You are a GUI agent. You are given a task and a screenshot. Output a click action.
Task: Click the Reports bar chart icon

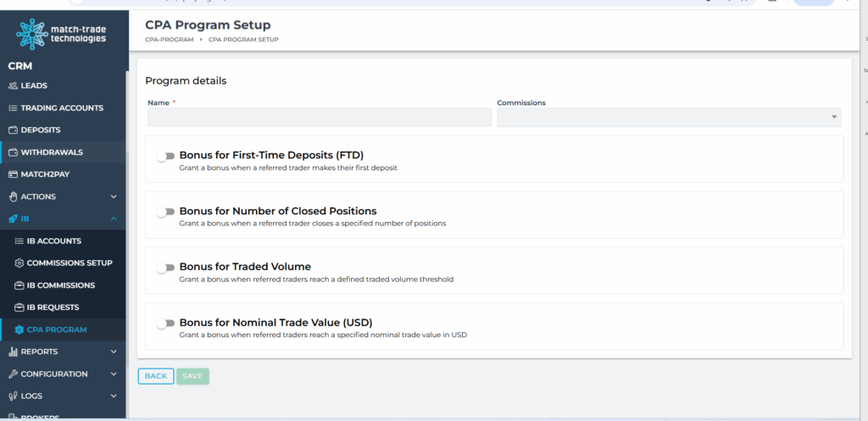13,352
